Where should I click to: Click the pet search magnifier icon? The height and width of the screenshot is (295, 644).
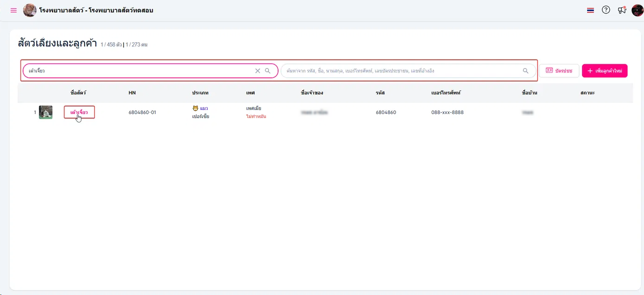[x=267, y=71]
